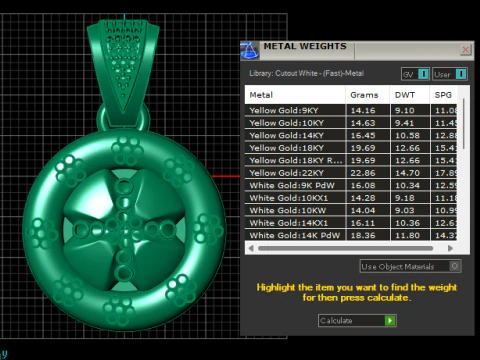Click the right arrow of horizontal scrollbar
The height and width of the screenshot is (360, 480).
coord(451,248)
